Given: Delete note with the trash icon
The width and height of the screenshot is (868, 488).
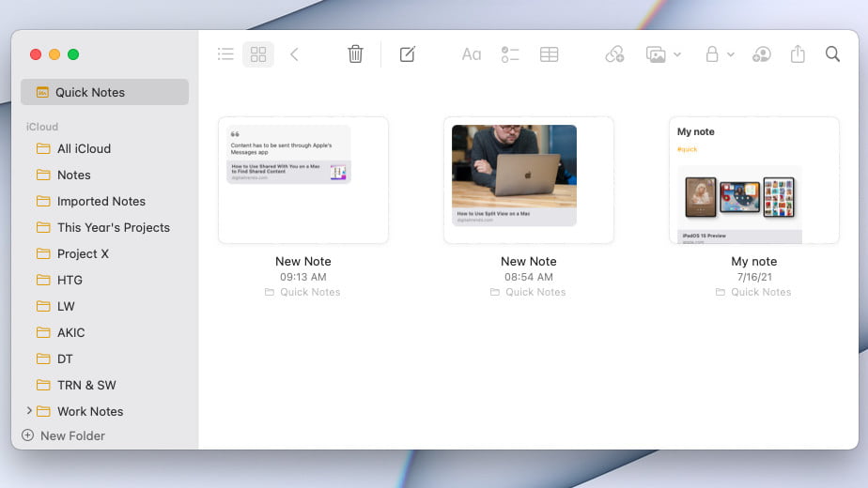Looking at the screenshot, I should (355, 54).
